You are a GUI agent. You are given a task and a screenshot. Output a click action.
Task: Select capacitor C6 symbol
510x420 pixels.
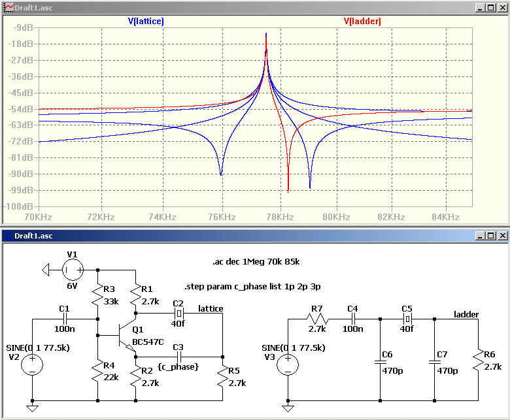380,362
